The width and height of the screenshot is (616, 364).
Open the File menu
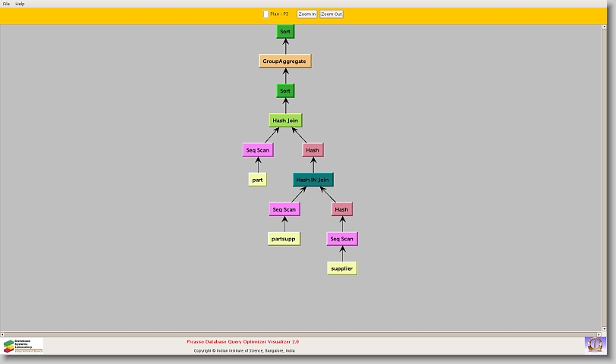click(x=6, y=4)
